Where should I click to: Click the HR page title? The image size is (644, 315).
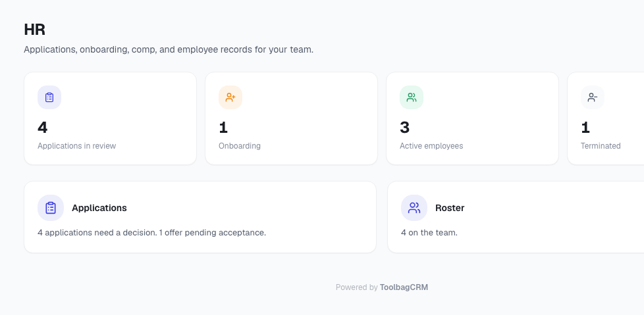[34, 30]
